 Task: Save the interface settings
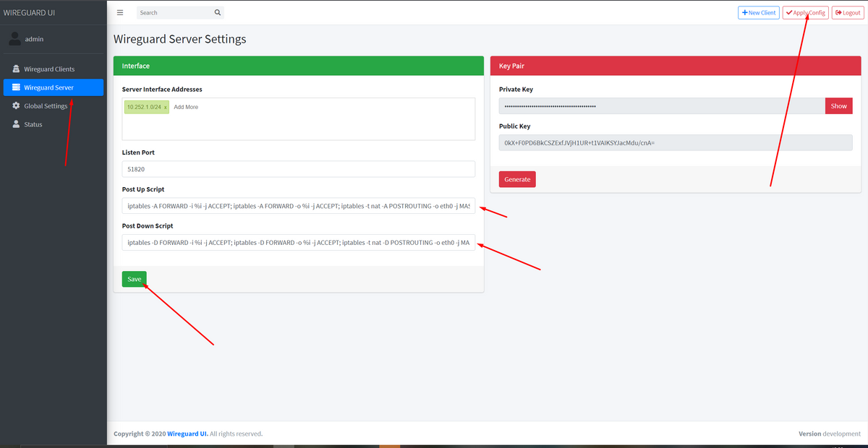tap(135, 279)
